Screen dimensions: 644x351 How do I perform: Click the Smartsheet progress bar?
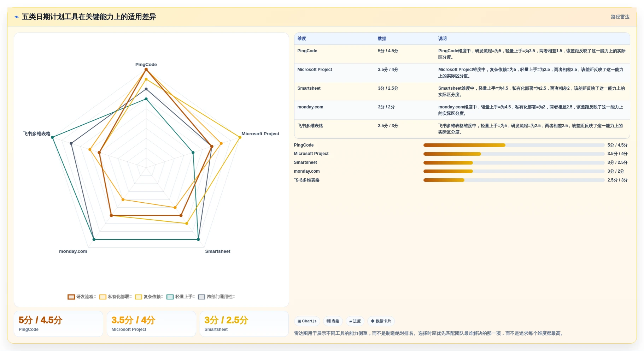(514, 163)
